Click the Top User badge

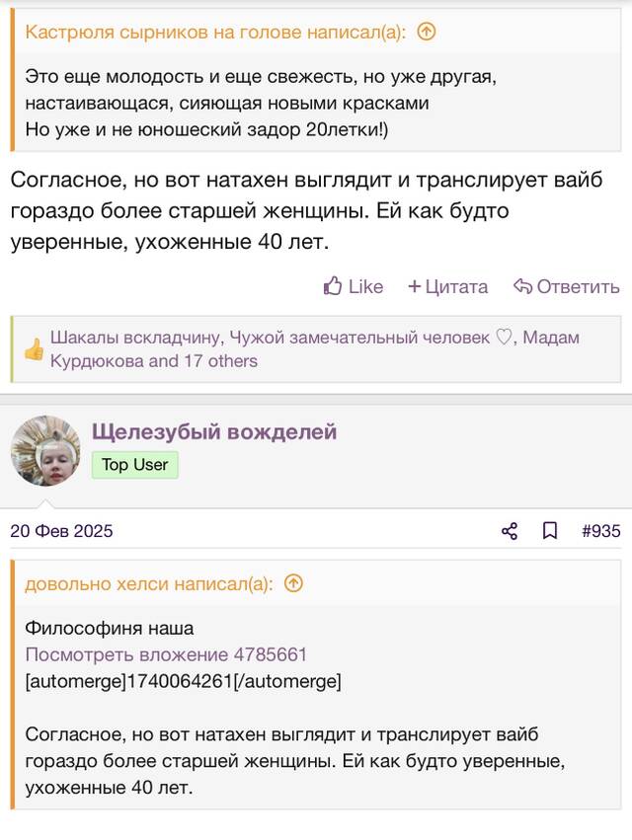tap(134, 465)
